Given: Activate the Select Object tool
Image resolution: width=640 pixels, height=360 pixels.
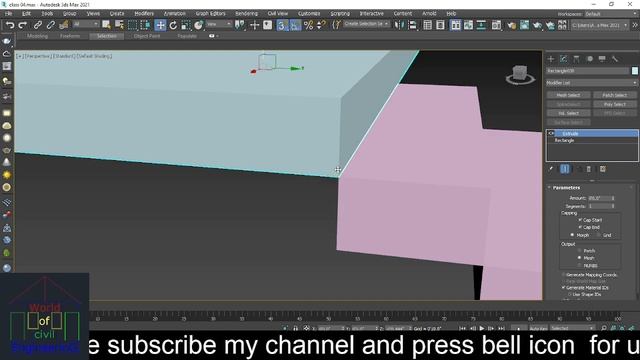Looking at the screenshot, I should (x=107, y=25).
